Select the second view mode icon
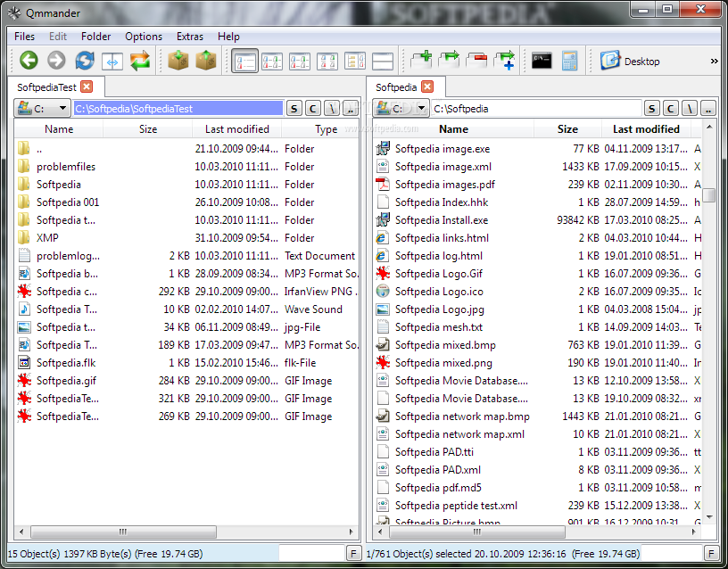This screenshot has width=728, height=569. coord(272,62)
